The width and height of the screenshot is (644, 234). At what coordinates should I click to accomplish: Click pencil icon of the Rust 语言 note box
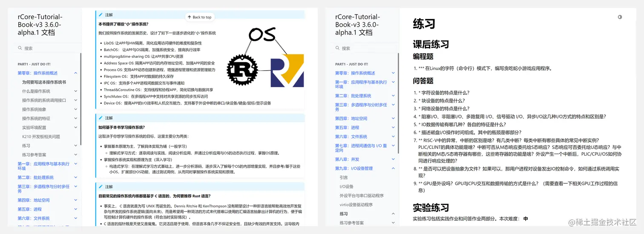(101, 187)
